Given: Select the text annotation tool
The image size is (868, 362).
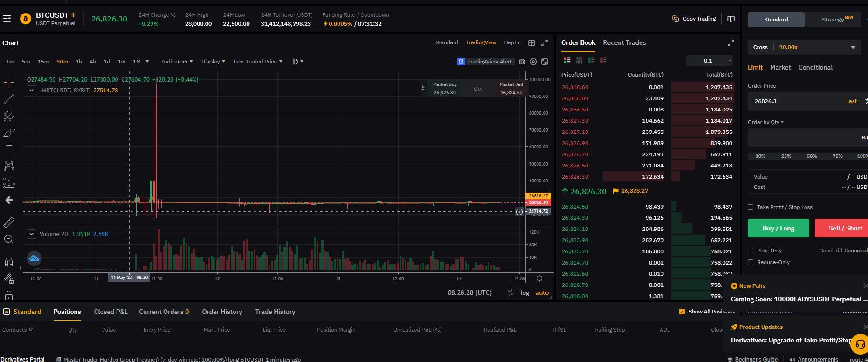Looking at the screenshot, I should pyautogui.click(x=9, y=149).
